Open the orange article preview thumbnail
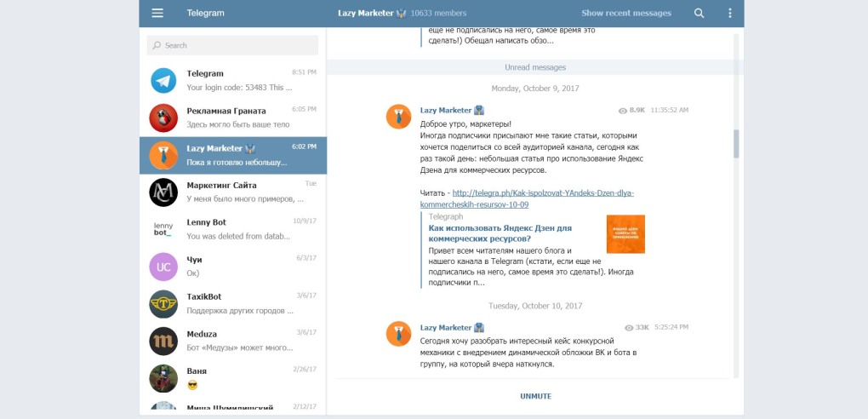The image size is (868, 419). [625, 234]
